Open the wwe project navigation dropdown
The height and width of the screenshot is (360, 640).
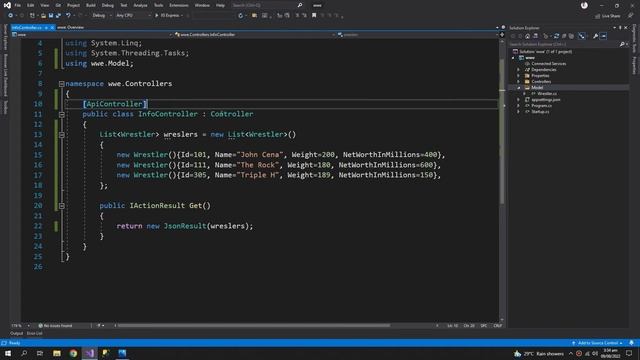coord(92,35)
